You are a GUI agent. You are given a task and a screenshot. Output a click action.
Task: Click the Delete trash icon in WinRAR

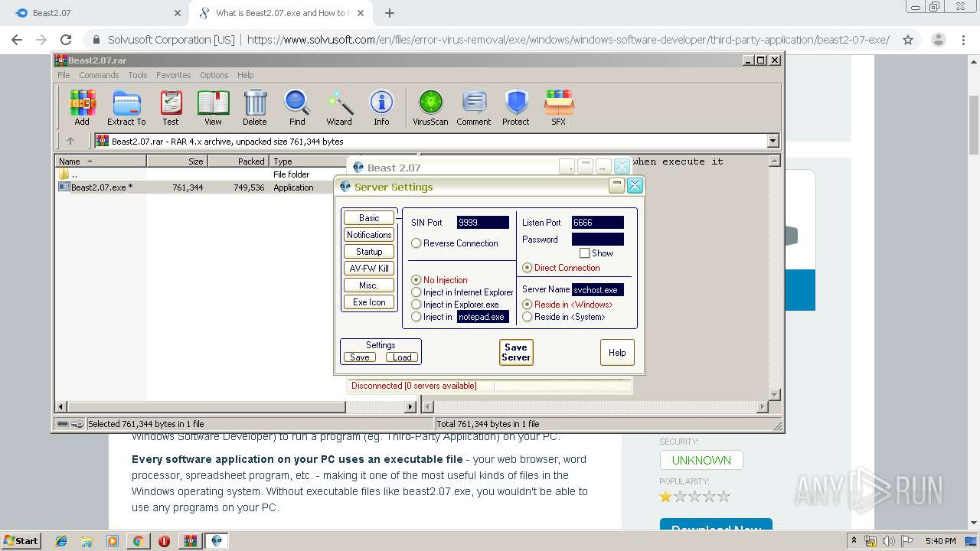click(x=255, y=107)
